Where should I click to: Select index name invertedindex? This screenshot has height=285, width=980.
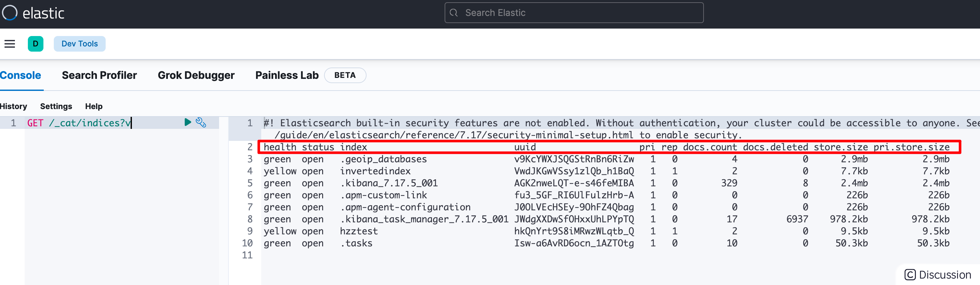tap(375, 171)
